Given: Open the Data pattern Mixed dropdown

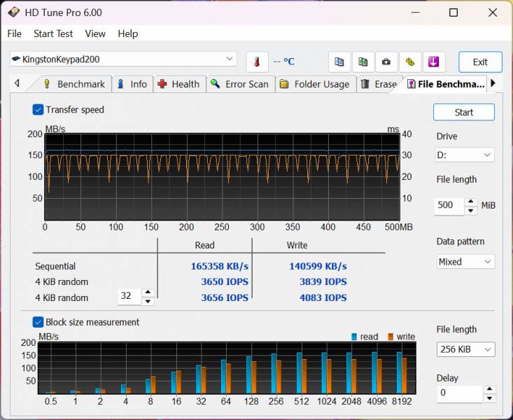Looking at the screenshot, I should click(x=465, y=262).
